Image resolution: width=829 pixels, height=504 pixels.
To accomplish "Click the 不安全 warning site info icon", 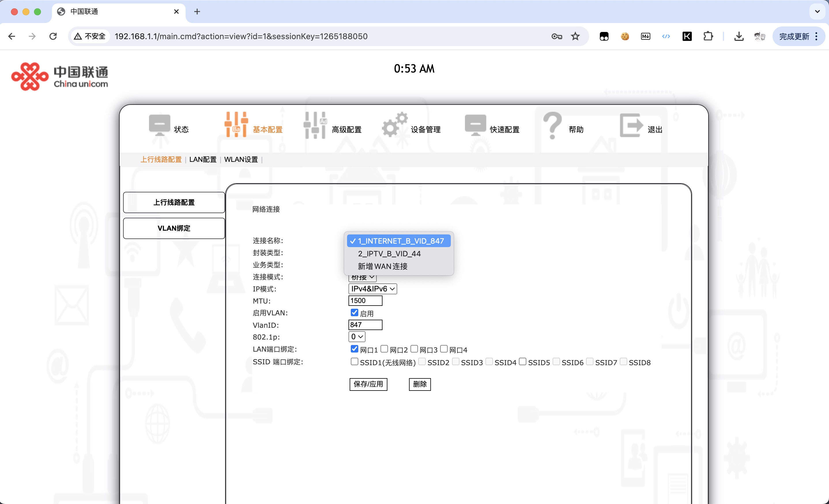I will pyautogui.click(x=90, y=36).
